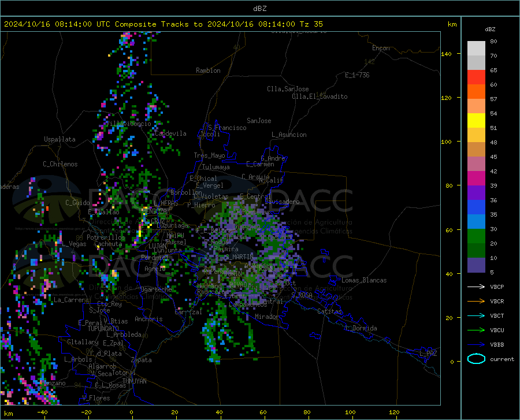Click the 'Ramblon' map label
The height and width of the screenshot is (420, 520).
208,70
